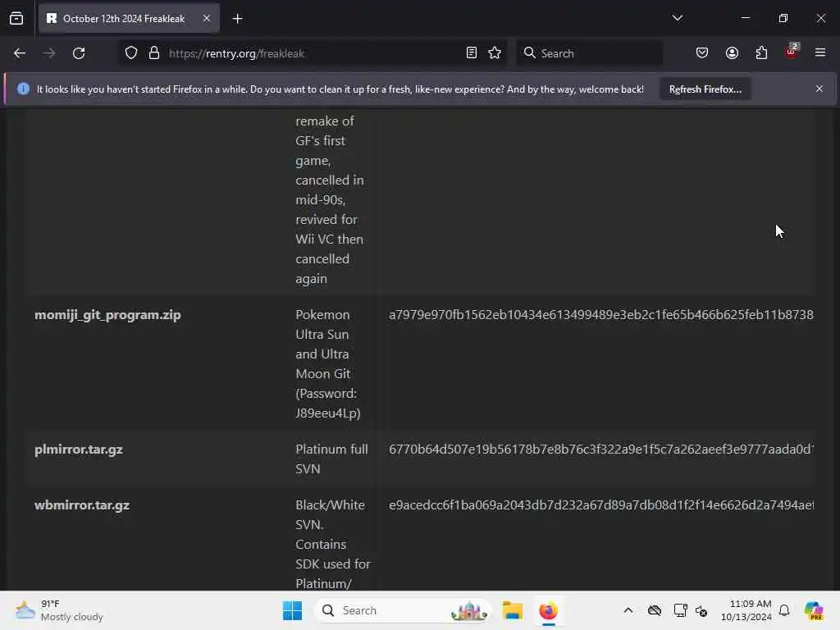
Task: Focus the rentry.org/freakleak address bar
Action: (313, 53)
